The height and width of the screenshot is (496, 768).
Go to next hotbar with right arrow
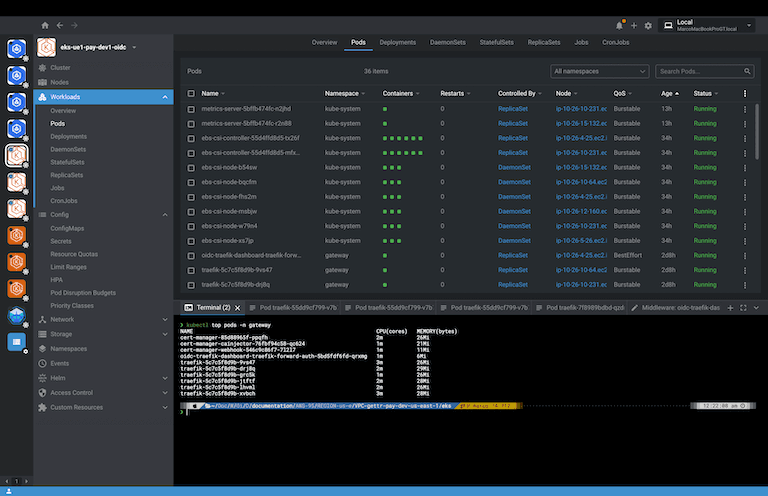(26, 481)
